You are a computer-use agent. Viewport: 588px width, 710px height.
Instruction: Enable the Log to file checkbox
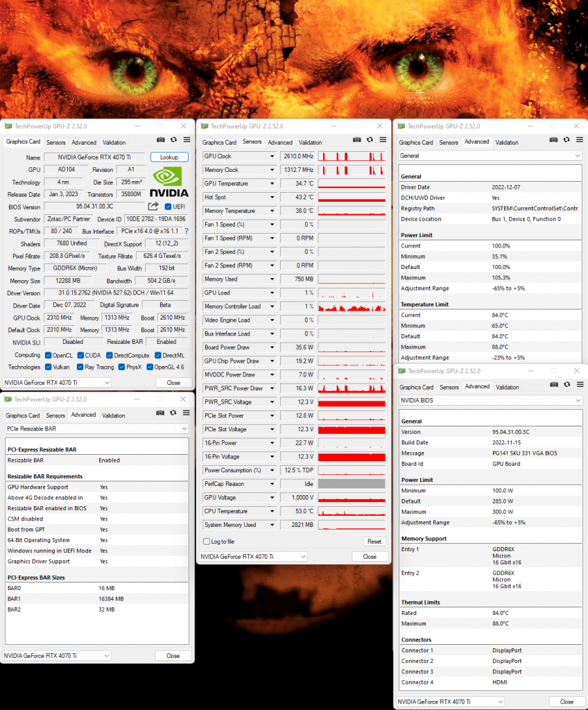207,542
